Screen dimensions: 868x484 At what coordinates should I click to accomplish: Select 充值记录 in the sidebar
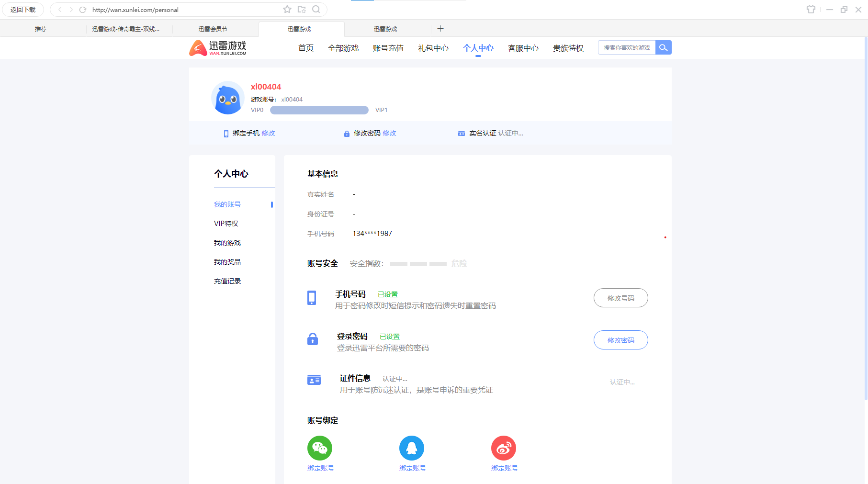(227, 281)
